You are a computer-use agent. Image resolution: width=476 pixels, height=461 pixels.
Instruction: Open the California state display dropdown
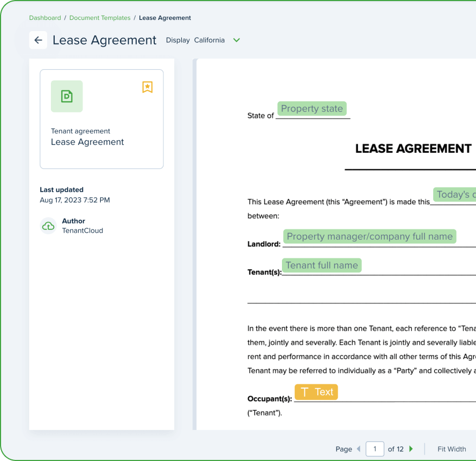(210, 40)
